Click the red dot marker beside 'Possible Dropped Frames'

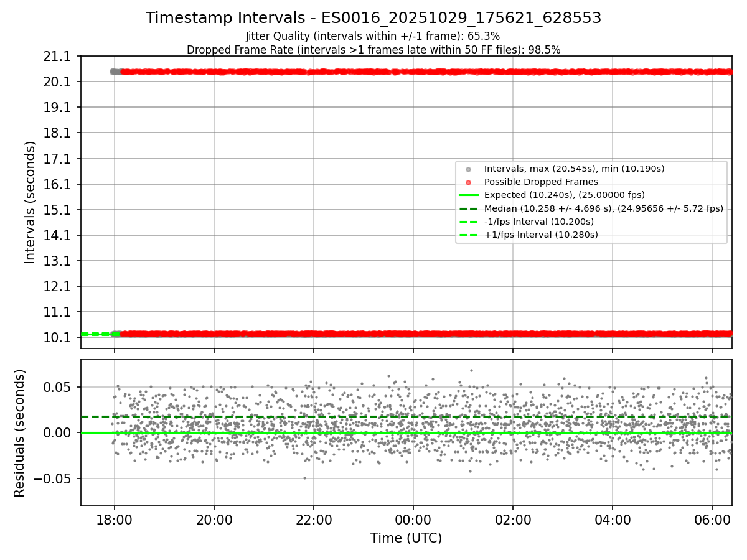[469, 182]
